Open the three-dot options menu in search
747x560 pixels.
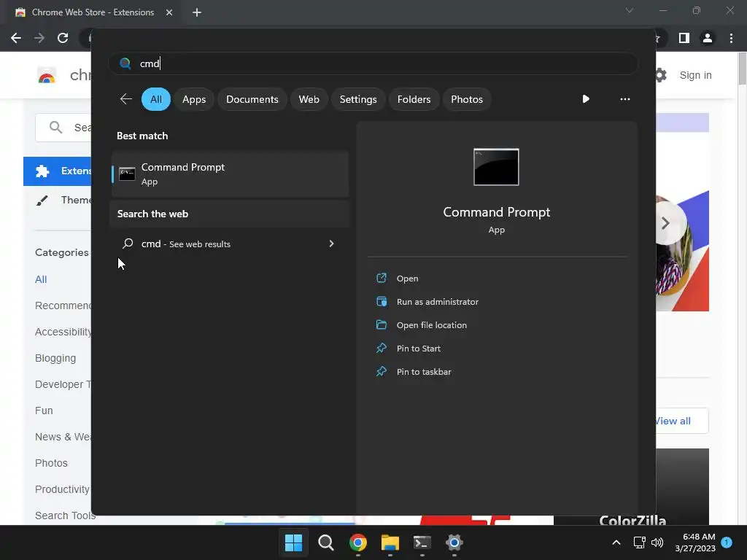(624, 99)
